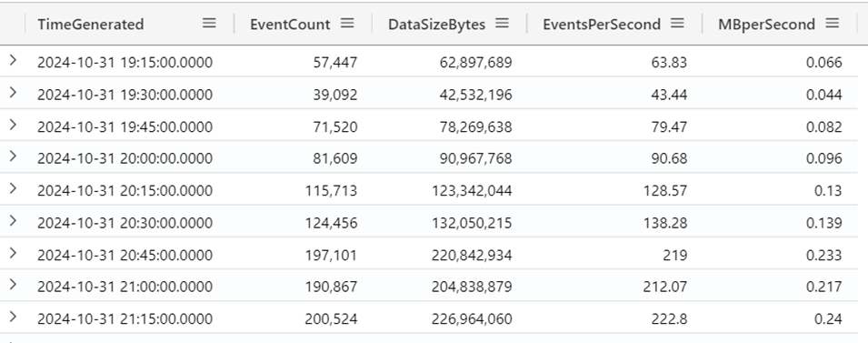The height and width of the screenshot is (343, 868).
Task: Open the MBperSecond column menu icon
Action: [x=832, y=24]
